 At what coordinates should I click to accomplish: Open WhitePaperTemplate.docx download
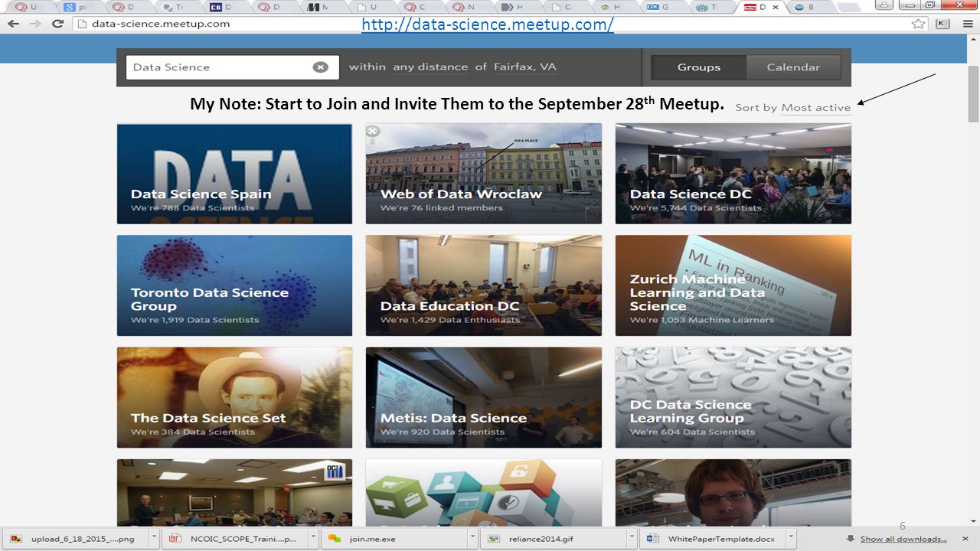(714, 539)
